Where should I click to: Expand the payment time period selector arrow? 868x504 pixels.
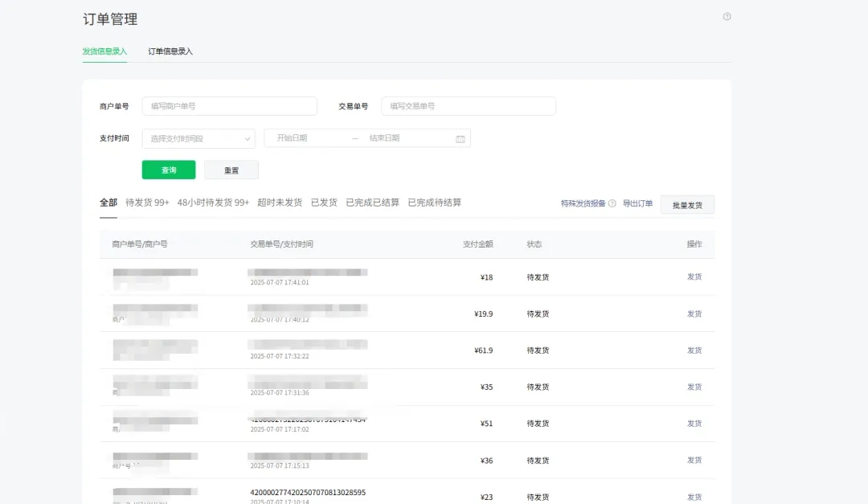click(247, 138)
